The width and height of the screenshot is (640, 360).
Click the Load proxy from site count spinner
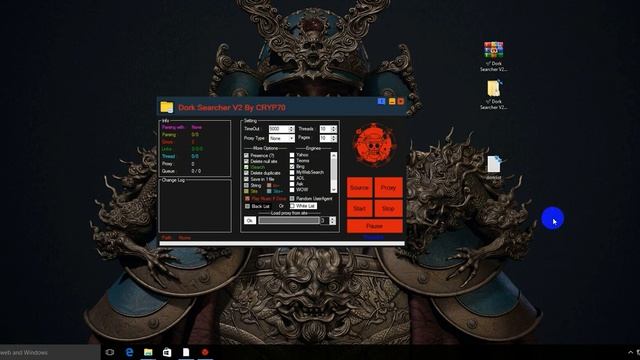coord(332,220)
